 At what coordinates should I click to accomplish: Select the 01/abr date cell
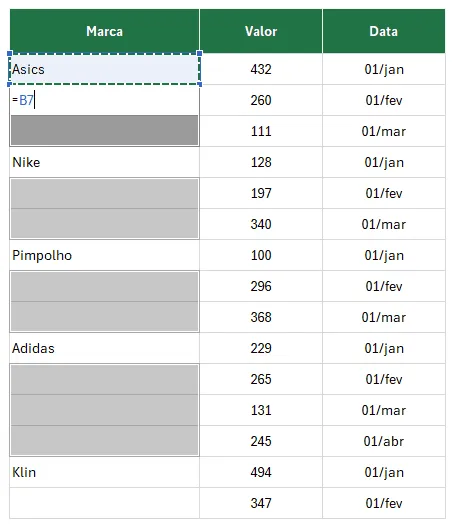pos(384,441)
